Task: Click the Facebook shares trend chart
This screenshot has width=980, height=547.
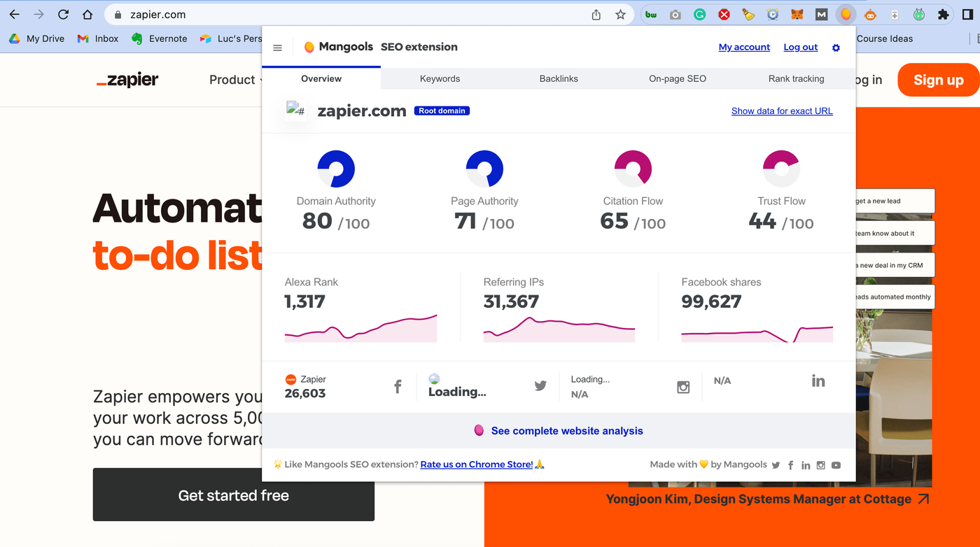Action: pos(757,333)
